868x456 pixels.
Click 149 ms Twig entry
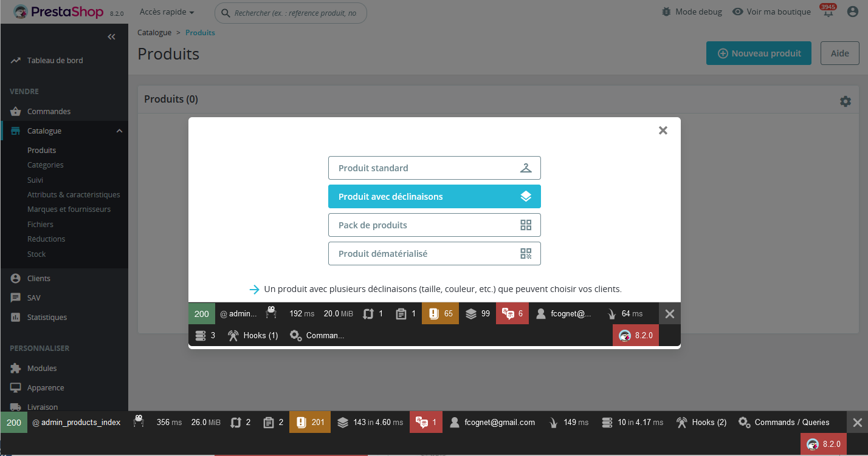coord(569,422)
